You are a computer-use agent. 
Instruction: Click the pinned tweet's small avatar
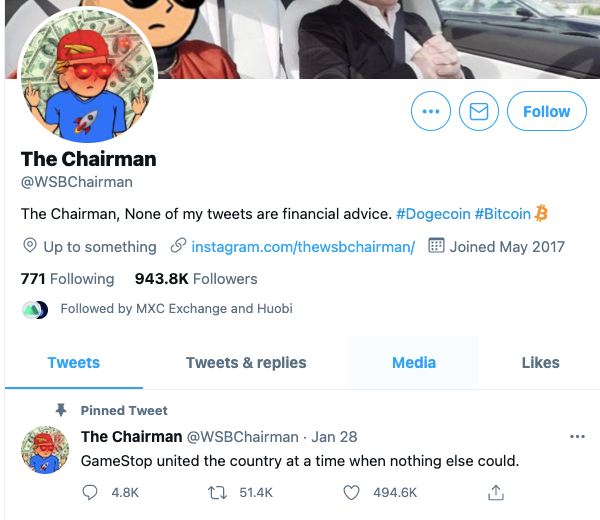(x=45, y=449)
